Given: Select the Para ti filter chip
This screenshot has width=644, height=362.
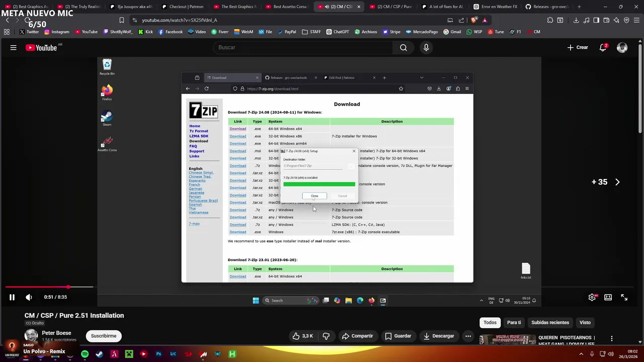Looking at the screenshot, I should (514, 322).
